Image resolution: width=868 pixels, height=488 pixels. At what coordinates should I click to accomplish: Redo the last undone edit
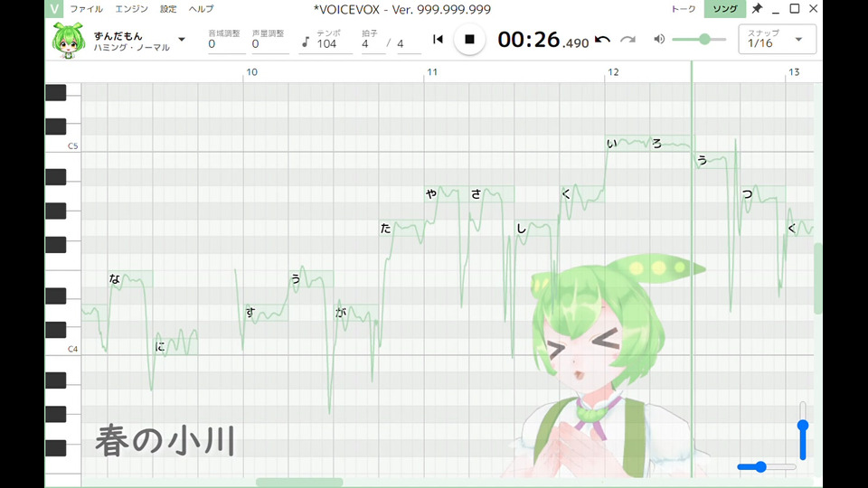[627, 39]
